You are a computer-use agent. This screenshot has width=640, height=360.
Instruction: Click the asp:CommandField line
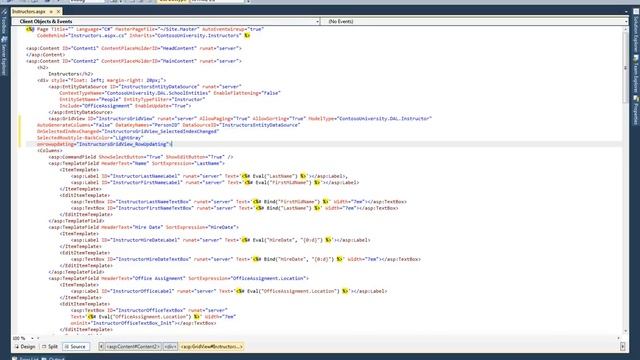[x=141, y=157]
